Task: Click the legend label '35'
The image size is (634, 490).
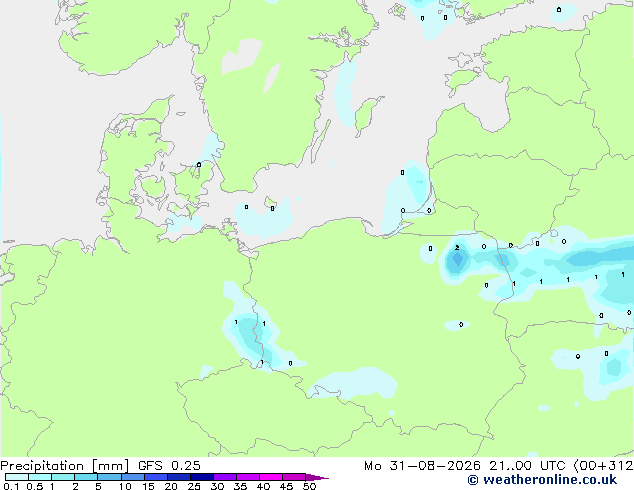Action: pyautogui.click(x=240, y=486)
